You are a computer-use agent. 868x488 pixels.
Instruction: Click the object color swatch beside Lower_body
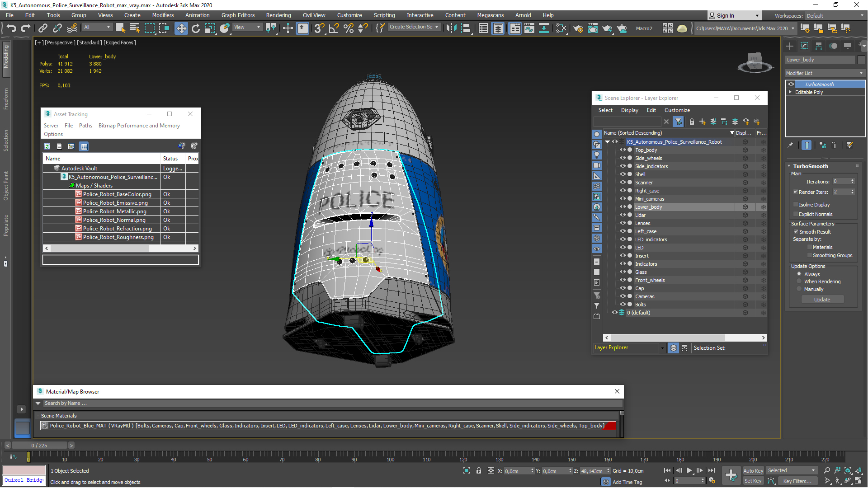pos(861,60)
